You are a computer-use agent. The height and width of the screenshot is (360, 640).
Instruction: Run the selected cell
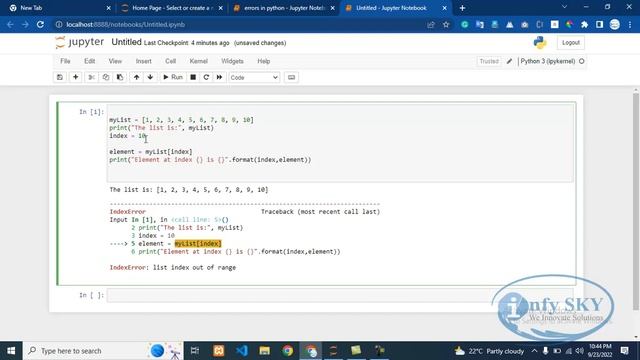[173, 77]
